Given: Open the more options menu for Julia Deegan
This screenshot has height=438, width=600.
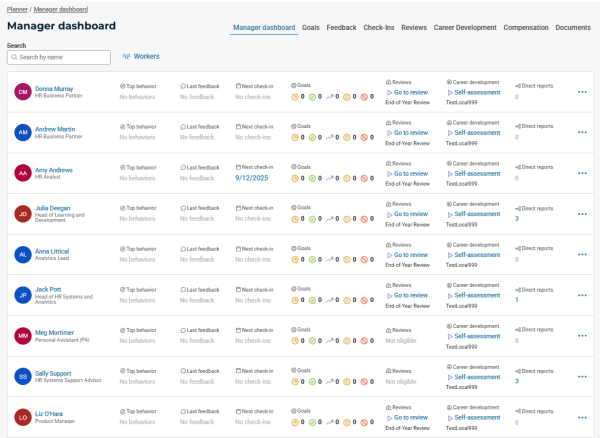Looking at the screenshot, I should pos(582,214).
